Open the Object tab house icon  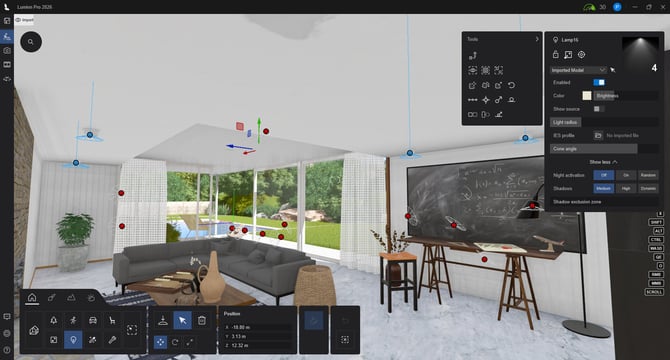click(32, 298)
